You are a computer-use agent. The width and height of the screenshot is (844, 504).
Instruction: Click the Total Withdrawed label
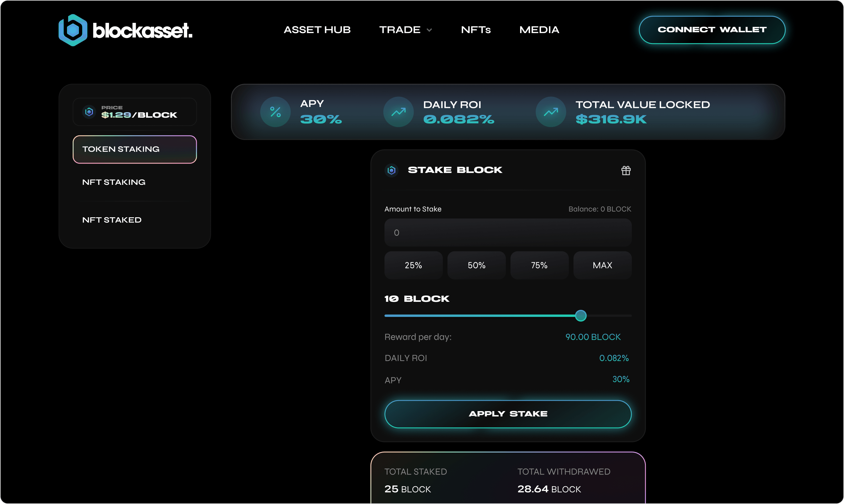coord(564,472)
